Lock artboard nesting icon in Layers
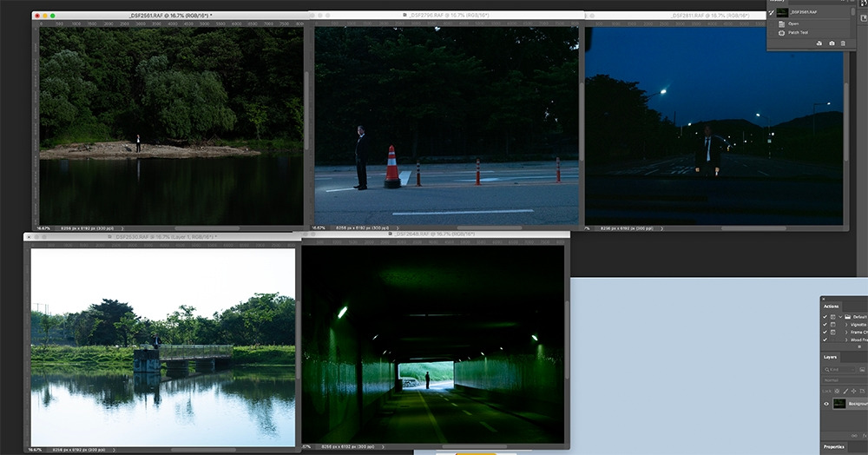 point(862,391)
